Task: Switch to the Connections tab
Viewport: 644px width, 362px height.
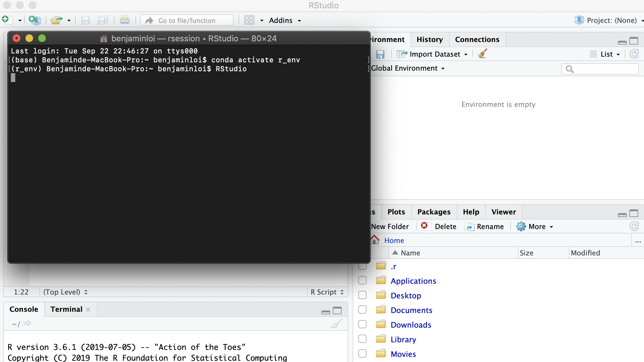Action: pyautogui.click(x=477, y=39)
